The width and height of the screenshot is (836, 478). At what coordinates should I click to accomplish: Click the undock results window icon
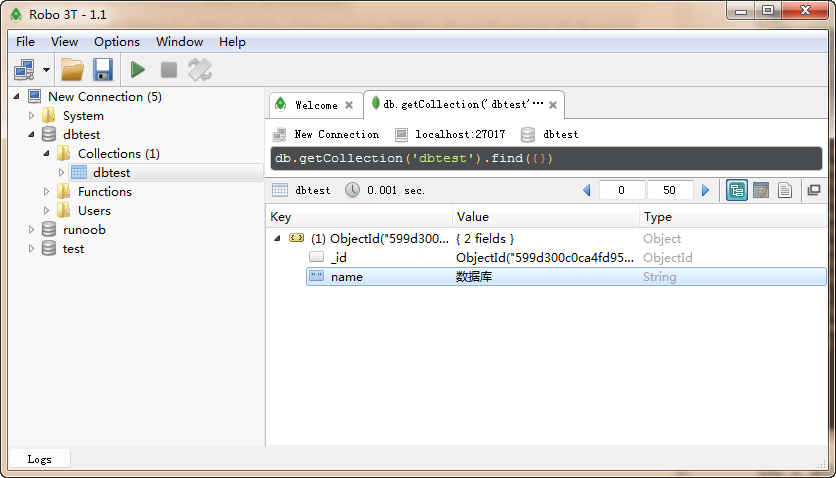[x=814, y=190]
